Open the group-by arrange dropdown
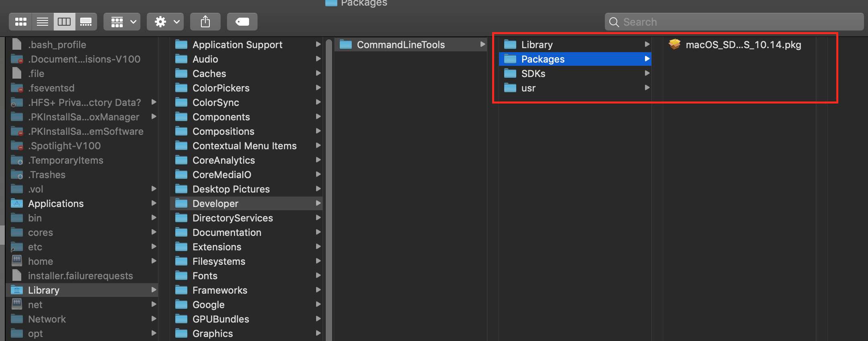The image size is (868, 341). (x=123, y=22)
